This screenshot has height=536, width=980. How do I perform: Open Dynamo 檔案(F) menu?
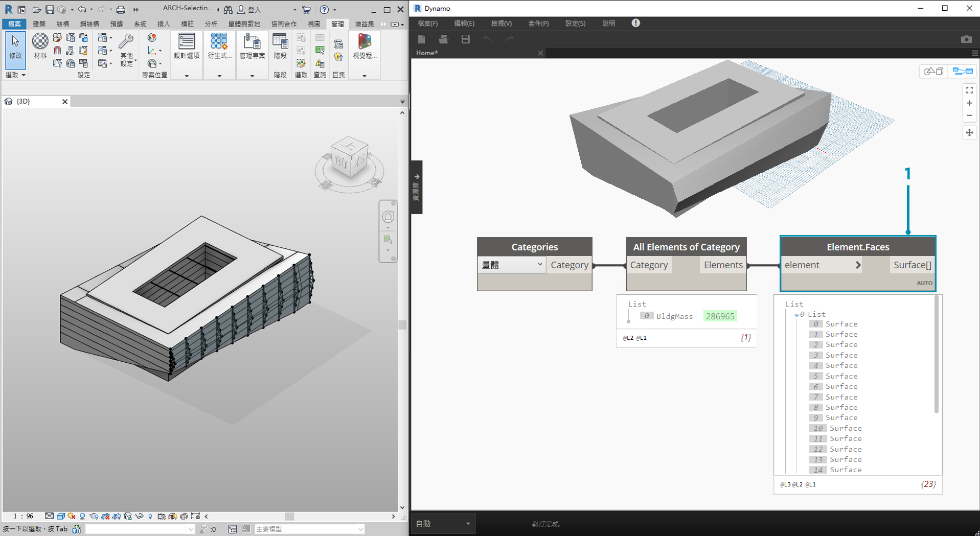coord(427,24)
